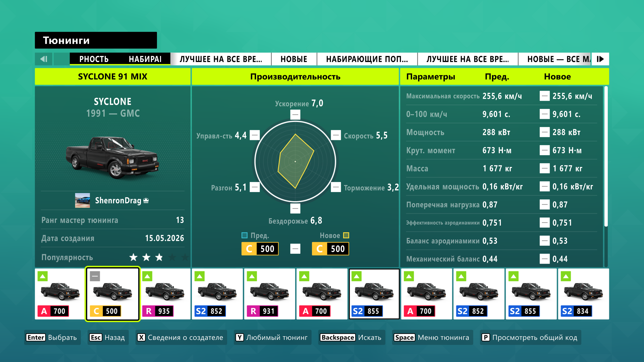The width and height of the screenshot is (644, 362).
Task: Click the change indicator for Эффективность аэродинамики
Action: tap(545, 223)
